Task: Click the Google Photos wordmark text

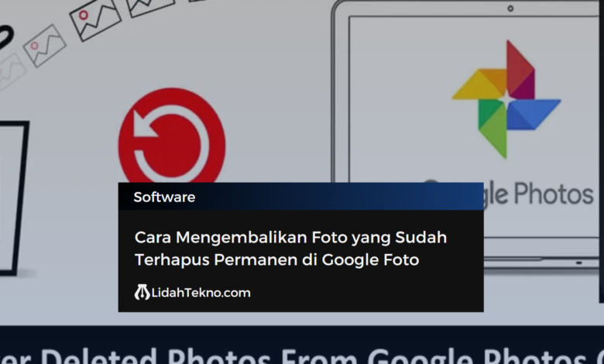Action: tap(537, 194)
